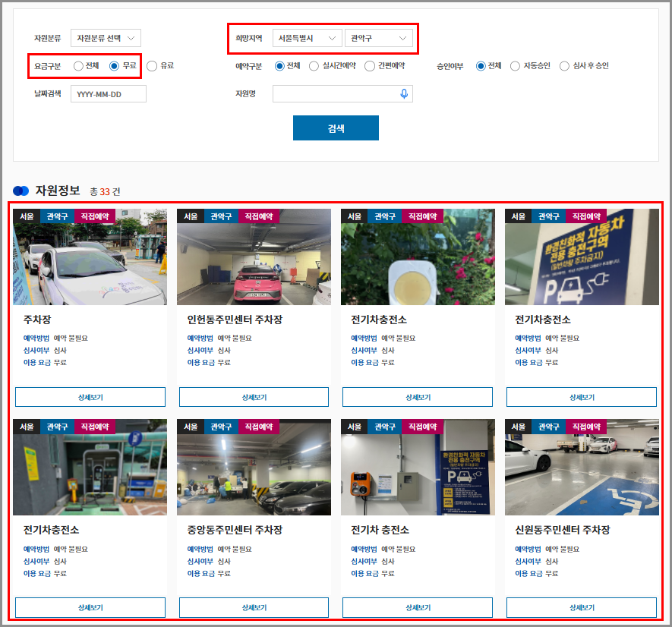This screenshot has width=672, height=627.
Task: Select the 전체 radio in 요금구분
Action: [x=78, y=66]
